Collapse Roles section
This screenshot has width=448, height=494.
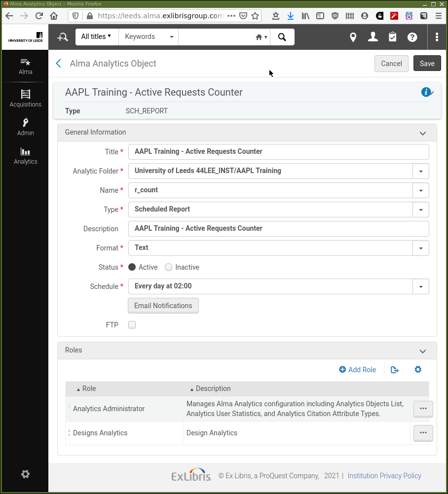point(423,352)
